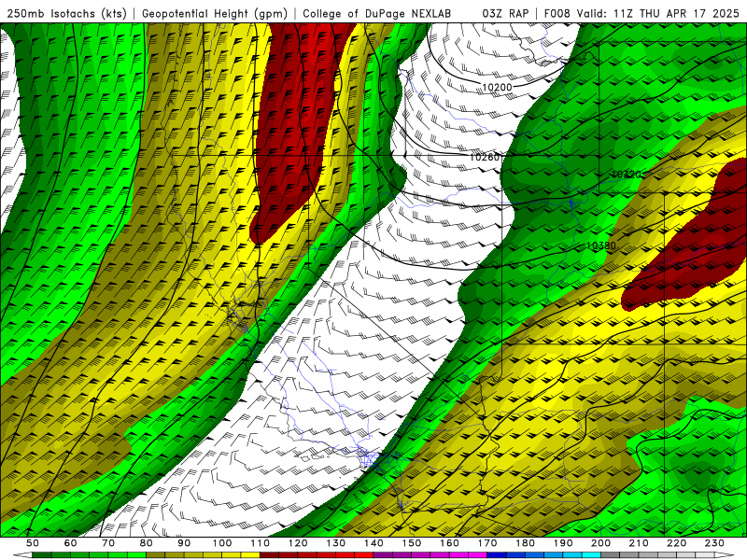The image size is (747, 560).
Task: Click the 'Geopotential Height (gpm)' header label
Action: [x=215, y=13]
